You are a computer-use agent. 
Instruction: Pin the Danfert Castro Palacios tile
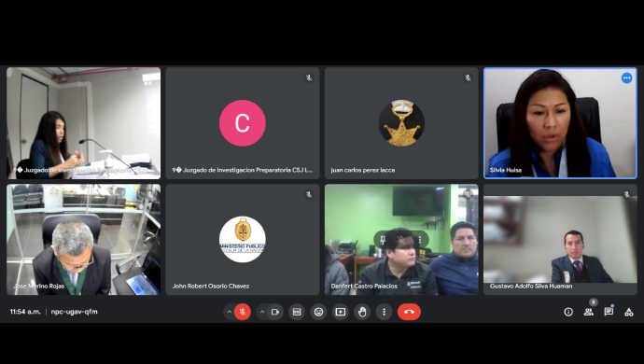(383, 240)
